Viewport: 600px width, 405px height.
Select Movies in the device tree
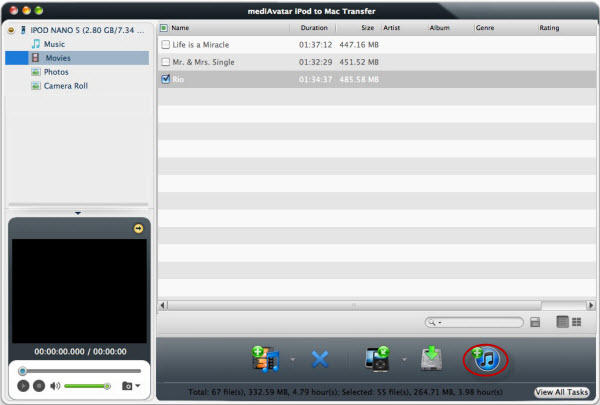pyautogui.click(x=58, y=58)
